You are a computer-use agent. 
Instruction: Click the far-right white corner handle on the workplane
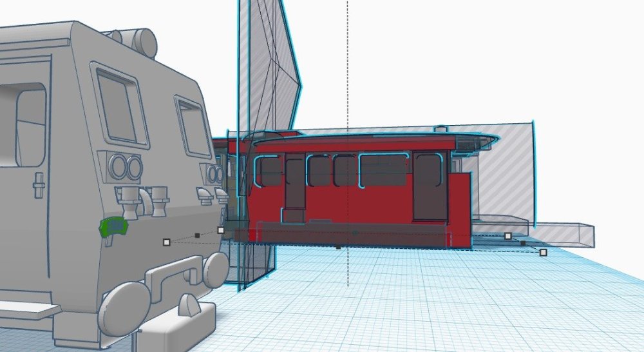543,252
